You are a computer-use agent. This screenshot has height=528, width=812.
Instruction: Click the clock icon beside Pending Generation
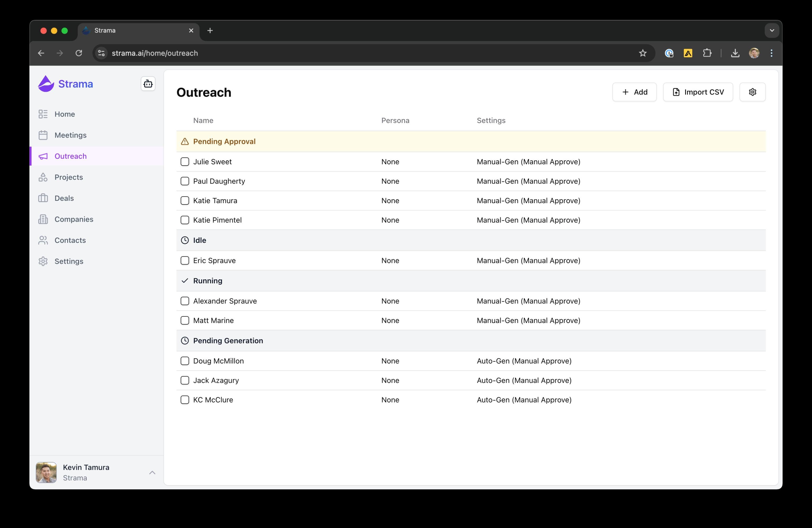tap(184, 340)
